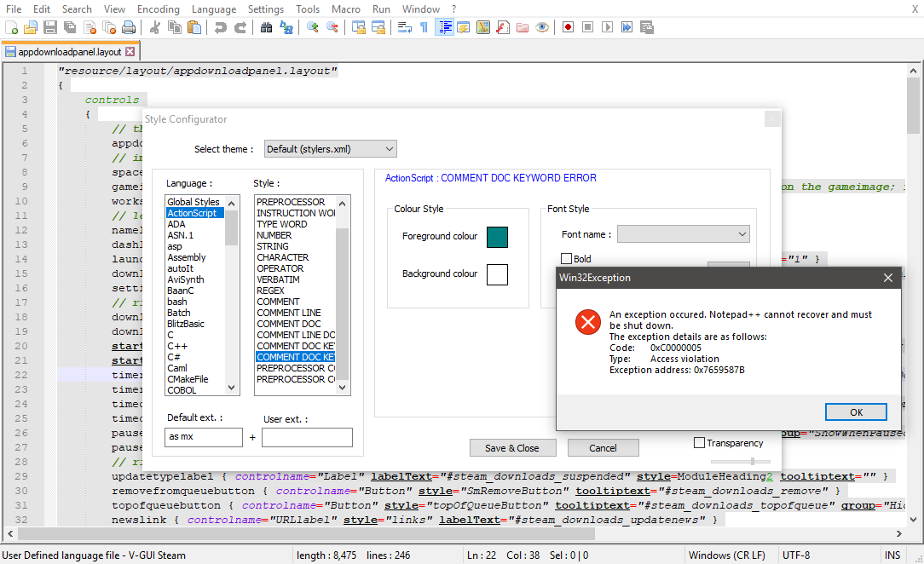Open the Font name dropdown
This screenshot has width=924, height=564.
pyautogui.click(x=683, y=233)
